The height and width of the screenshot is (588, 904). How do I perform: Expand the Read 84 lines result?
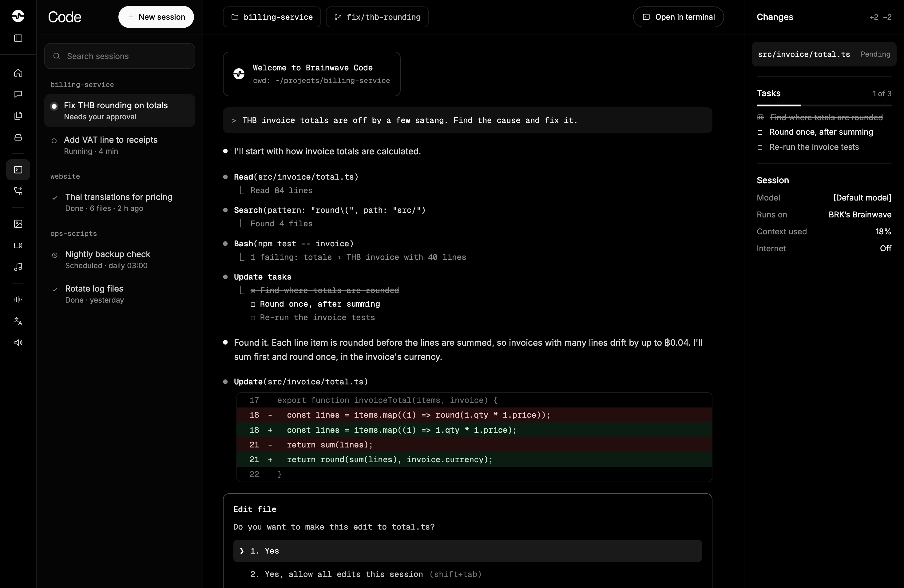point(281,191)
